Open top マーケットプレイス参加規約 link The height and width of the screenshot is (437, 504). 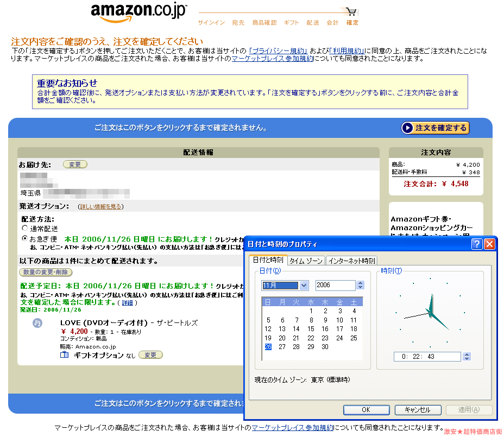pos(273,59)
